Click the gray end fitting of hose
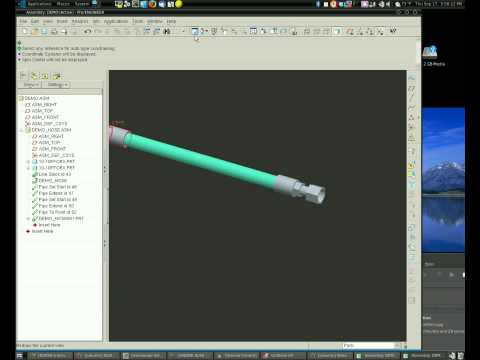This screenshot has width=480, height=360. 300,189
